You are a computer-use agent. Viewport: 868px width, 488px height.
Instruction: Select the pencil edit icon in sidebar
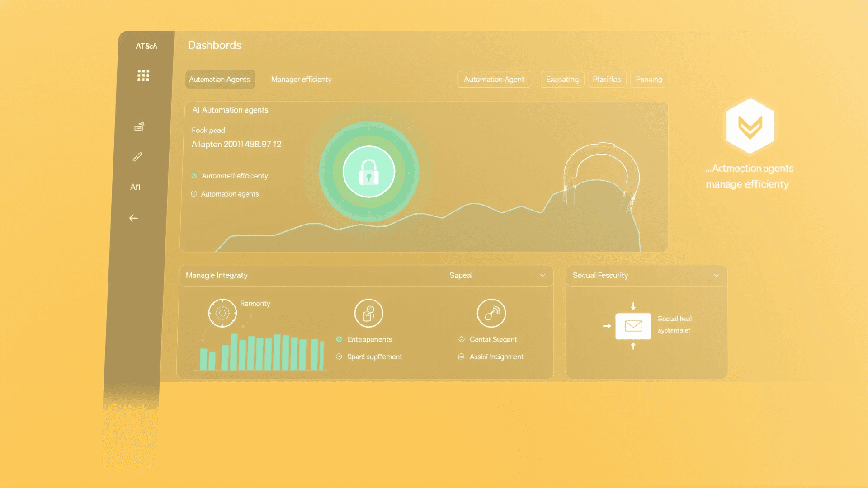click(x=137, y=157)
